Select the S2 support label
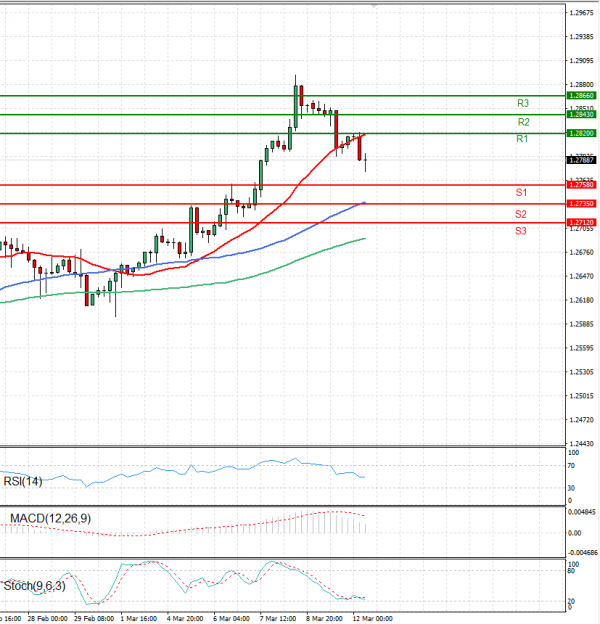Screen dimensions: 600x624 (x=521, y=214)
